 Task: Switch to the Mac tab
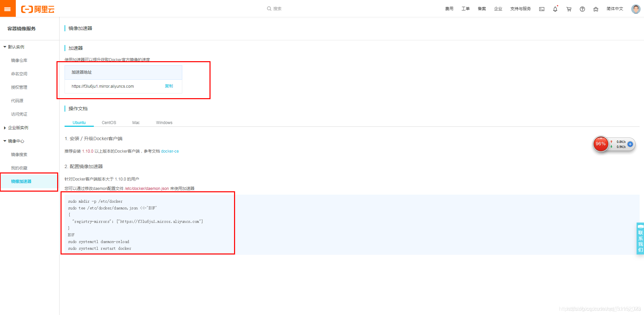[136, 123]
